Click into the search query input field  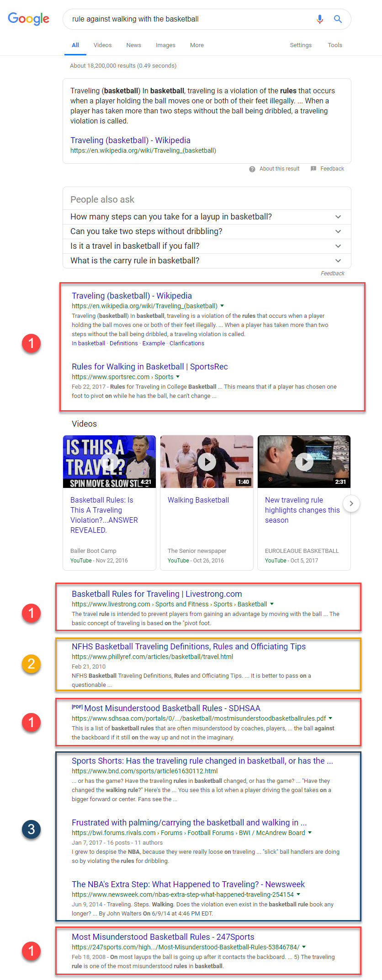point(187,19)
